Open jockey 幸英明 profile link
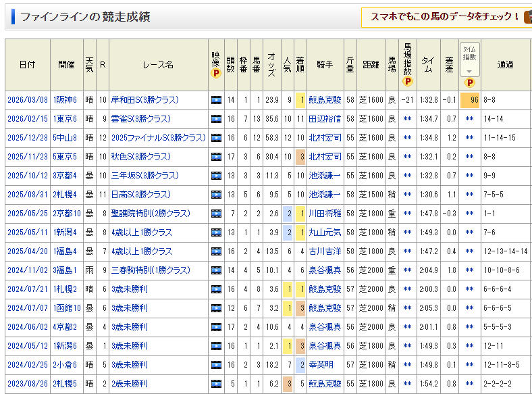 (321, 365)
